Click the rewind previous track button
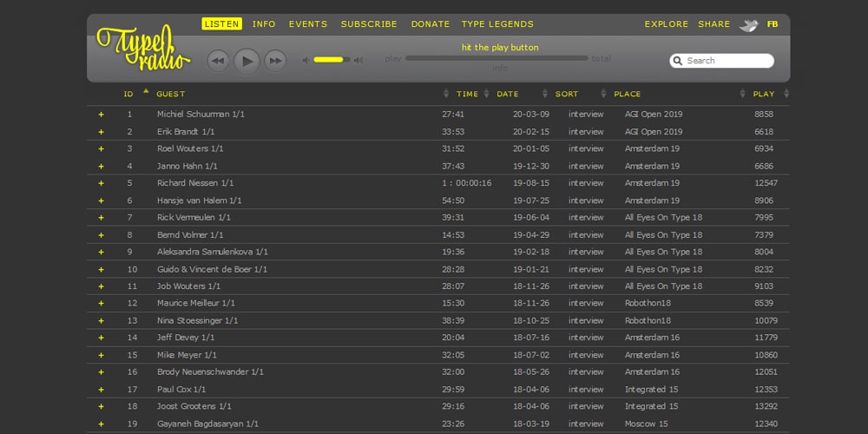The width and height of the screenshot is (868, 434). [218, 61]
